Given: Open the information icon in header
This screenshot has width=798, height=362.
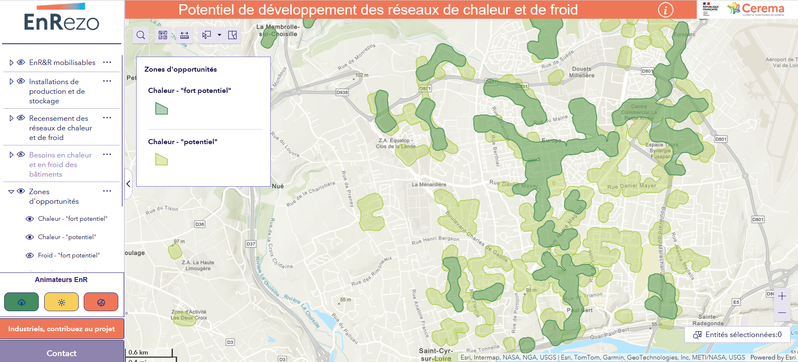Looking at the screenshot, I should pyautogui.click(x=666, y=10).
